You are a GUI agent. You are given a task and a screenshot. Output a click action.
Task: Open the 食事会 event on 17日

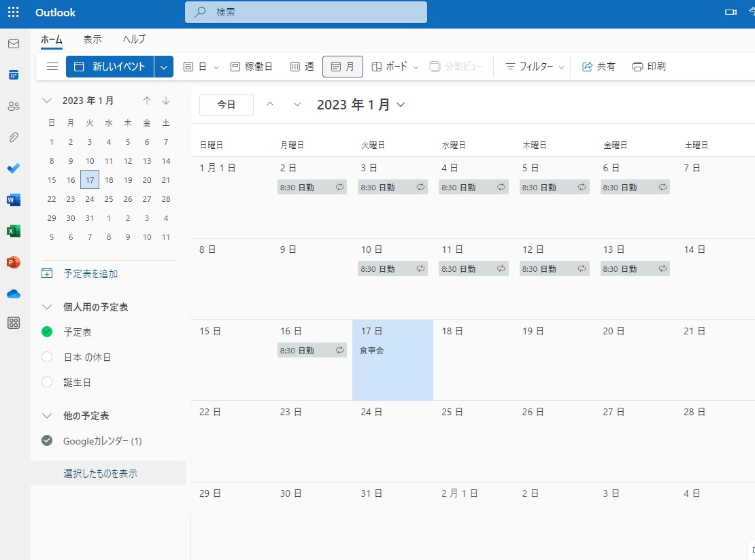point(372,350)
